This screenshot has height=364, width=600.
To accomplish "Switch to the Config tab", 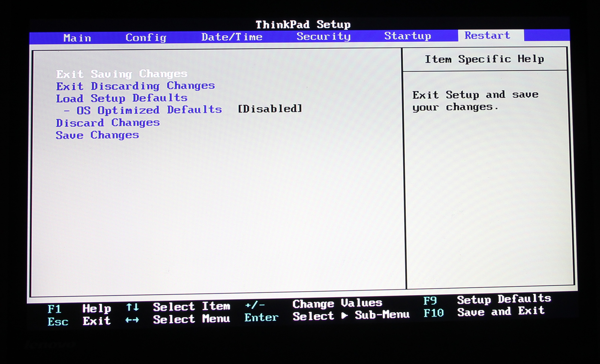I will point(146,37).
